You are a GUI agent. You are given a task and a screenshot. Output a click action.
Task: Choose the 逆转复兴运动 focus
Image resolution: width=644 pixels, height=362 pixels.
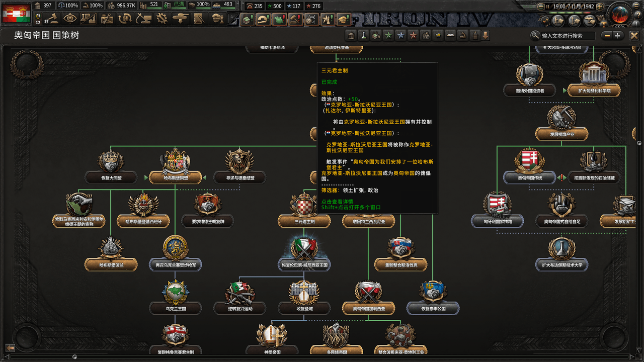click(240, 298)
